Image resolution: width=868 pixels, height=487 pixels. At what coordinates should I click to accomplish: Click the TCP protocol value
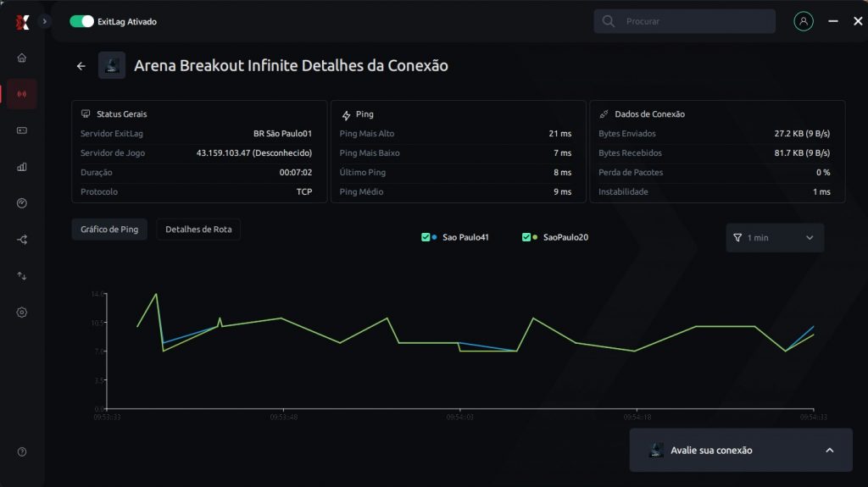click(304, 191)
